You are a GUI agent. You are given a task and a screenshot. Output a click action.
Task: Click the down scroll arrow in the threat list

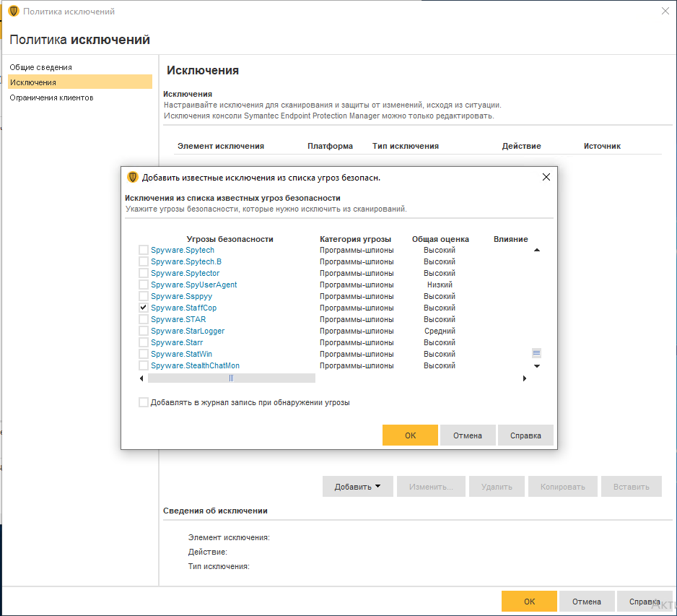point(536,365)
